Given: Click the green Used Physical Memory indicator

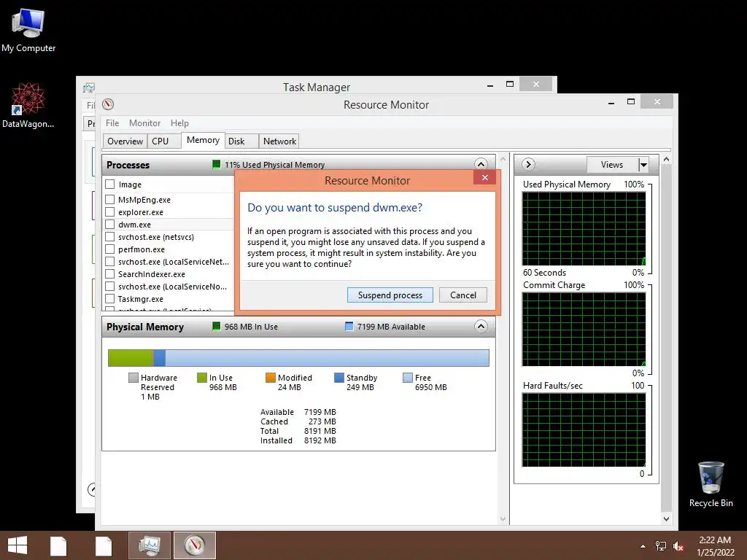Looking at the screenshot, I should 216,165.
